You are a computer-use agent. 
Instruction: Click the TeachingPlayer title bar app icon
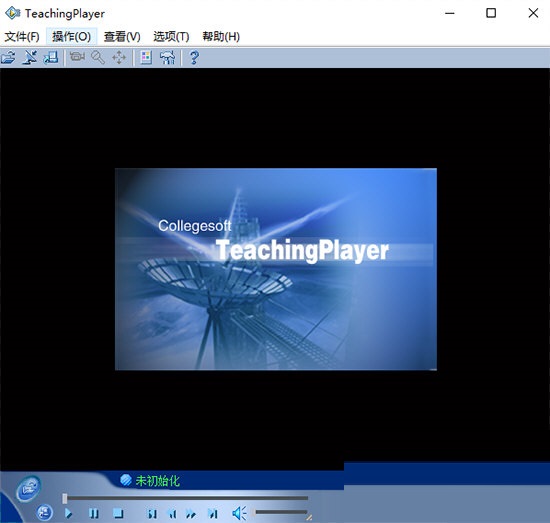[x=12, y=13]
